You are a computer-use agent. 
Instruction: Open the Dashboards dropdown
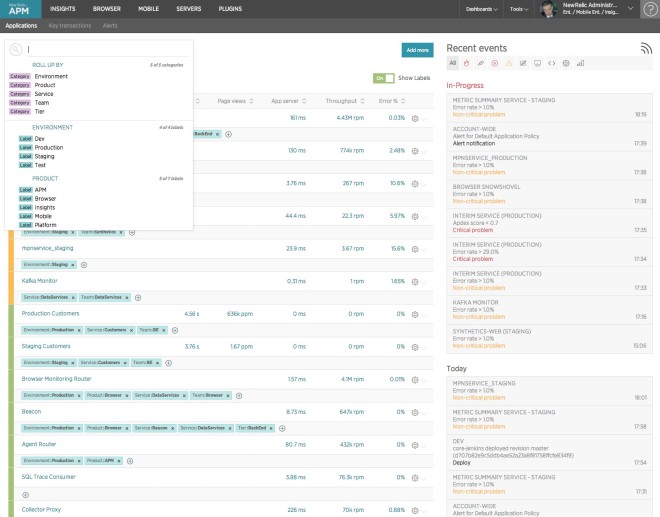tap(482, 9)
